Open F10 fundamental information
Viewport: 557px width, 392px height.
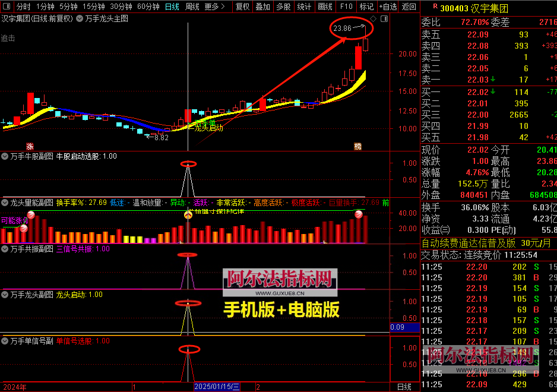pos(346,7)
